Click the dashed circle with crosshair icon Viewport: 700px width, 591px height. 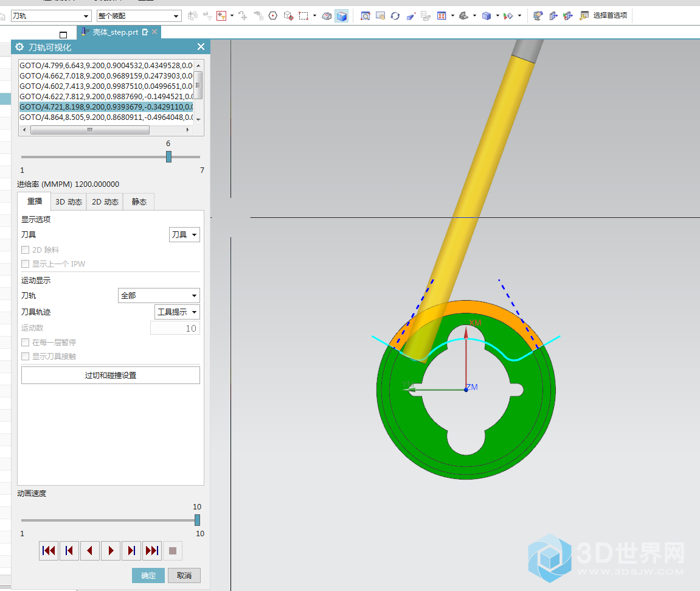pyautogui.click(x=289, y=16)
